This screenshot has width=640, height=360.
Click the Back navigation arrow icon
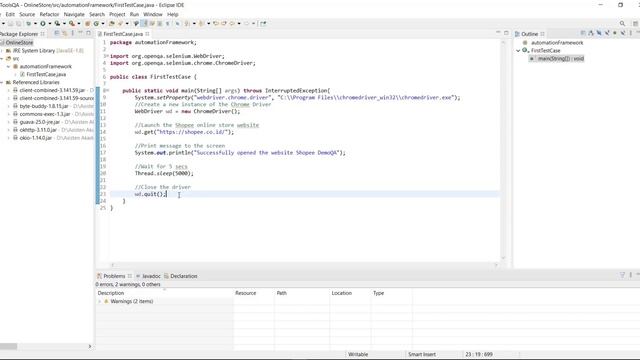232,24
